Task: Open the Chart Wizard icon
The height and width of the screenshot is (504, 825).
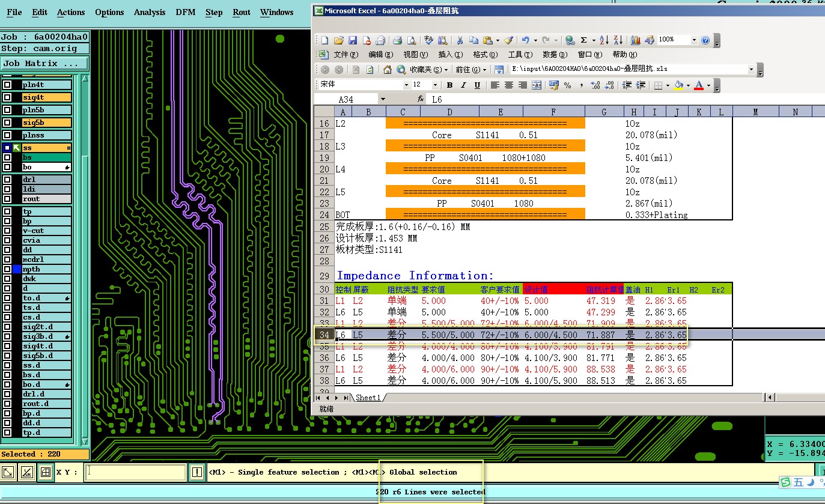Action: tap(636, 40)
